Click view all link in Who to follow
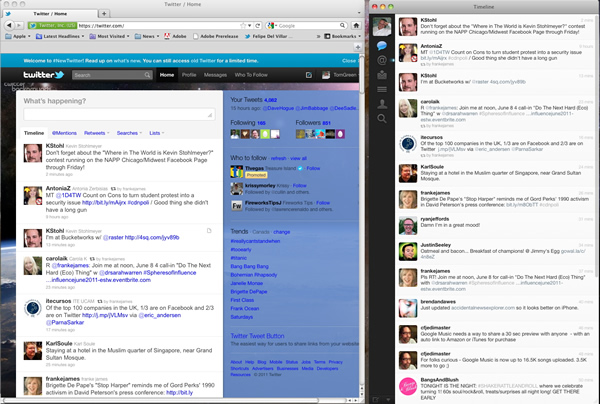Viewport: 600px width, 404px height. [298, 158]
